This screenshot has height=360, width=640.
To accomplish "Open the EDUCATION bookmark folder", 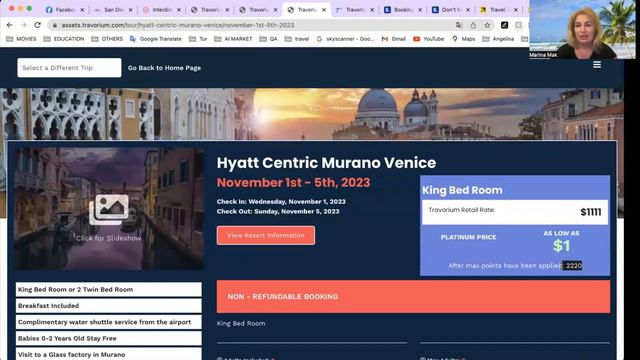I will [64, 39].
